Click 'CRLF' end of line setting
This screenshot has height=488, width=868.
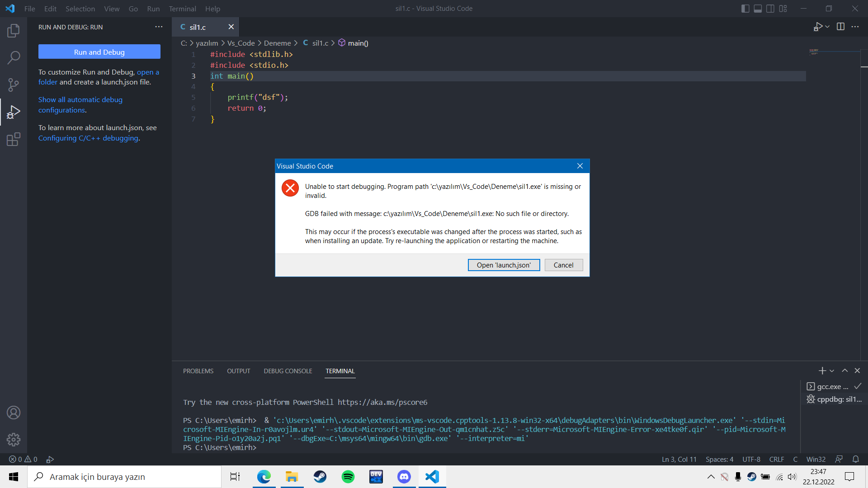(776, 459)
